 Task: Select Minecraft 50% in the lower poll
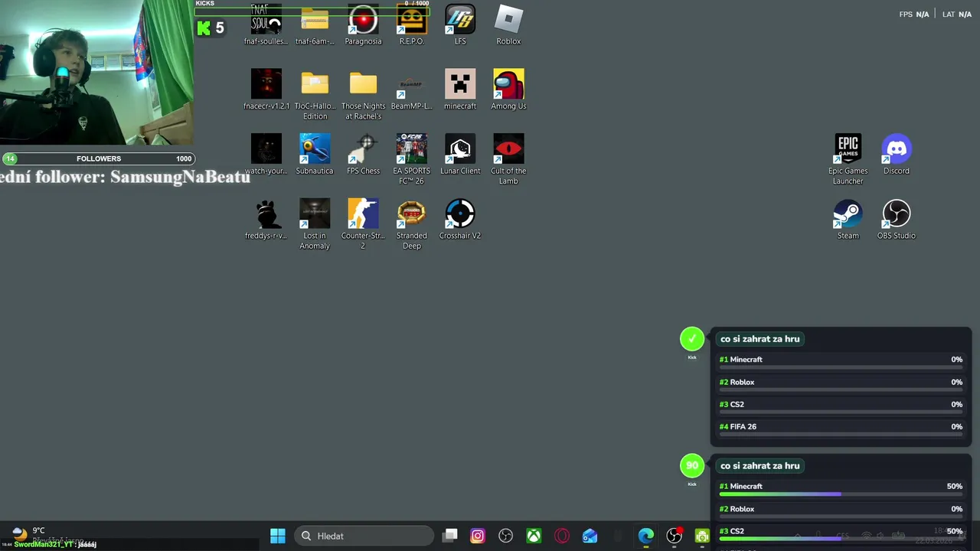pos(841,488)
